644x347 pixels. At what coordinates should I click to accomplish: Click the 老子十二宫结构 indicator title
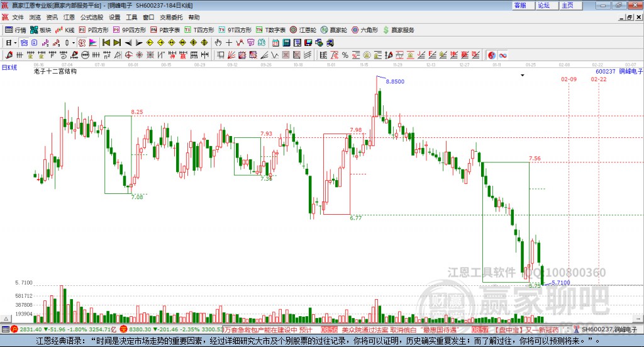(55, 71)
